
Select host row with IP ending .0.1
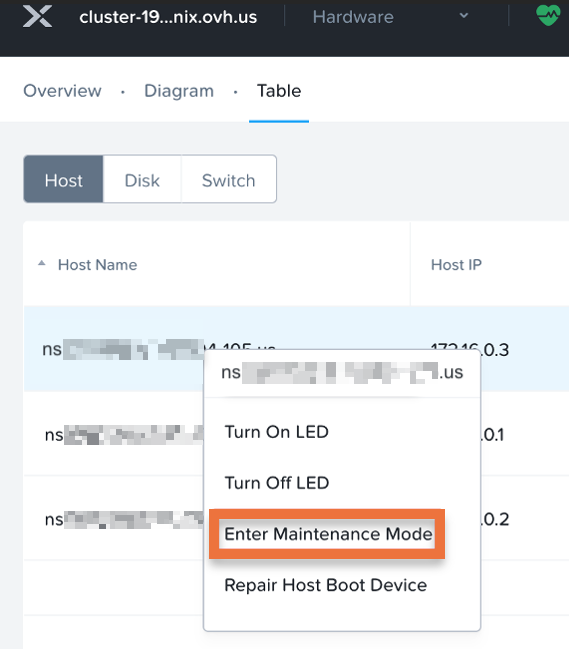(x=296, y=434)
